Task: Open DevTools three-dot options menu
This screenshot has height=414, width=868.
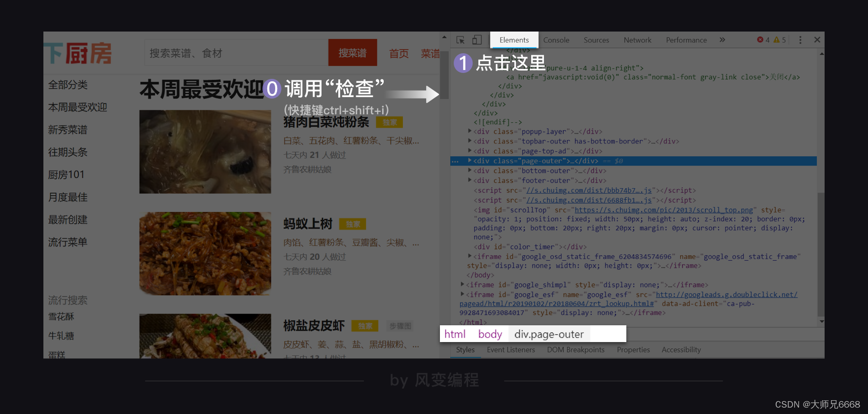Action: (x=800, y=40)
